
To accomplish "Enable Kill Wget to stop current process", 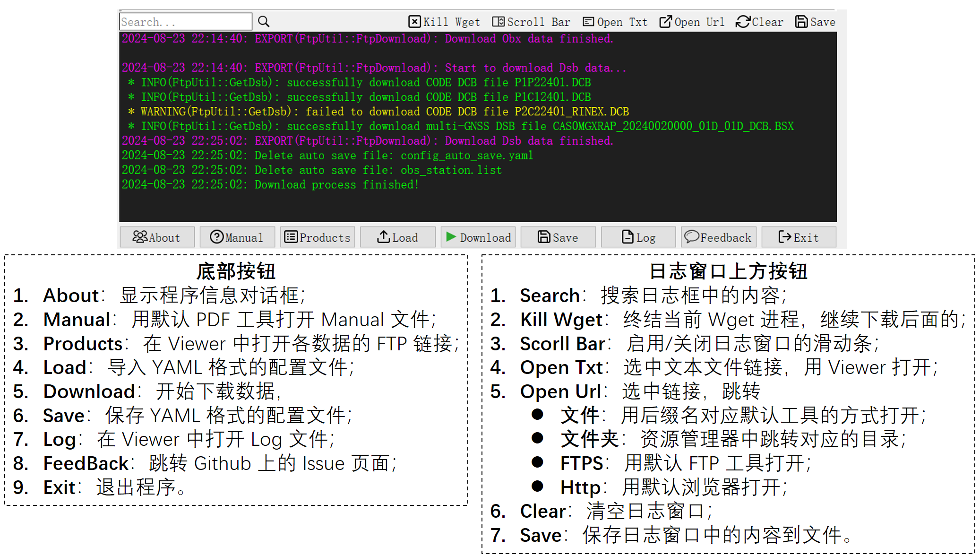I will point(445,22).
